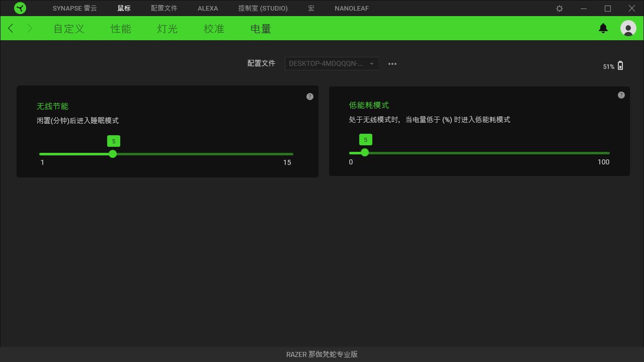Screen dimensions: 644x362
Task: Select the 电量 sub-tab
Action: pos(261,29)
